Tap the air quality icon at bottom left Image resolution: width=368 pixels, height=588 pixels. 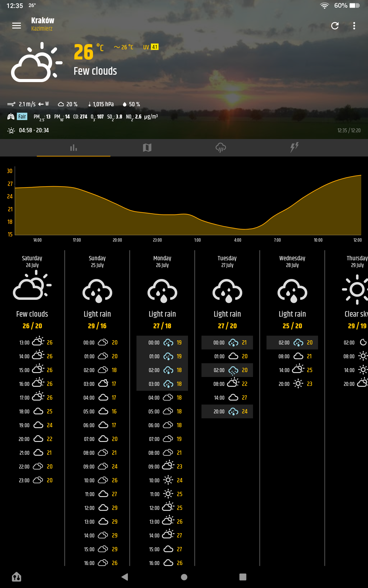(17, 577)
